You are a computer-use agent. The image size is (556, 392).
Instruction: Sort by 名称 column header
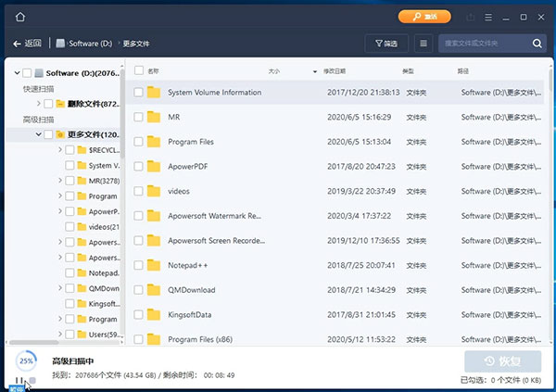(x=154, y=70)
